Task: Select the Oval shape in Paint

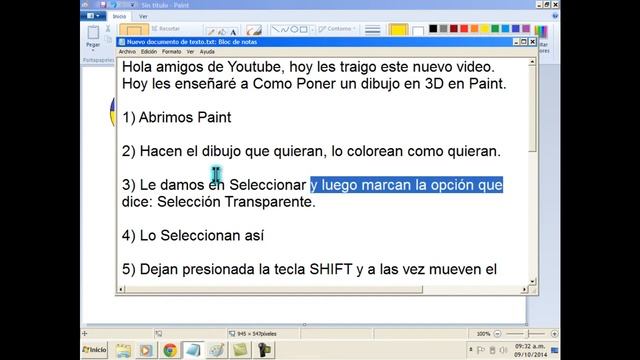Action: click(x=294, y=29)
